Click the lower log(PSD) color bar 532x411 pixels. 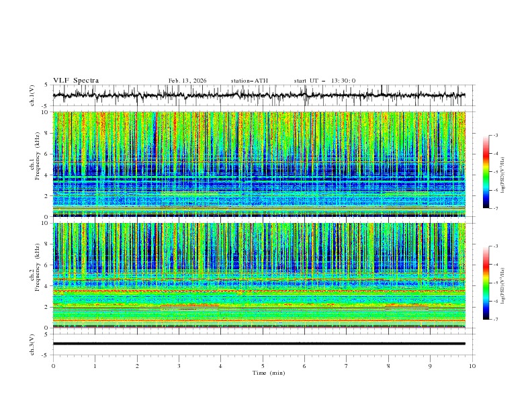pyautogui.click(x=486, y=283)
